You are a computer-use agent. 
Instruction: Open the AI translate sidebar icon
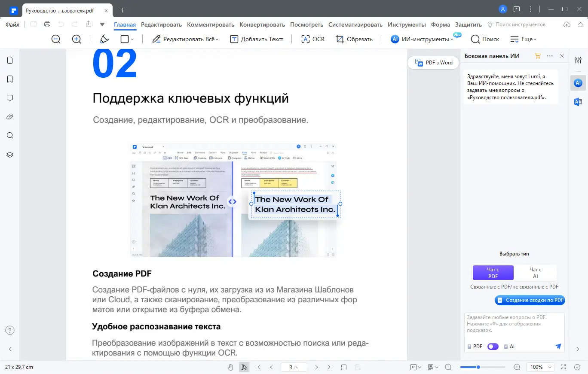point(578,102)
